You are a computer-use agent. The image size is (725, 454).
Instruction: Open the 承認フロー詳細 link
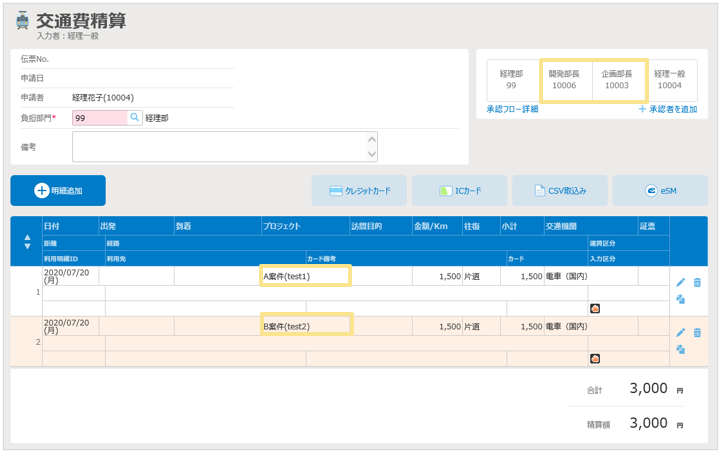(x=512, y=109)
